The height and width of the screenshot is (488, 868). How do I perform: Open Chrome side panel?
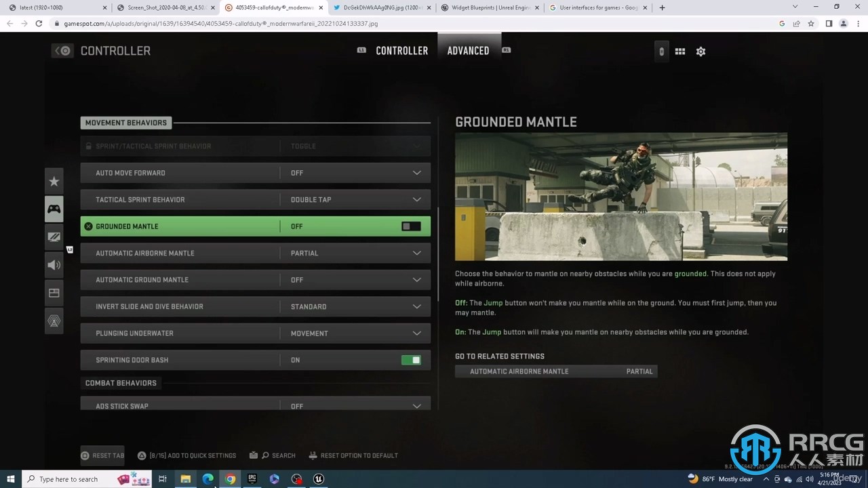coord(829,23)
